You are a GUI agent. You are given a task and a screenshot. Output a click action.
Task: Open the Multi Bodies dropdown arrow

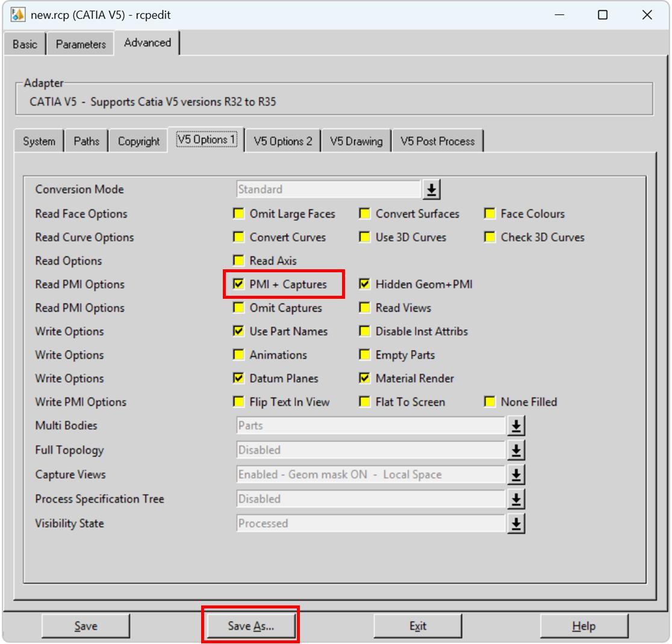click(x=516, y=426)
